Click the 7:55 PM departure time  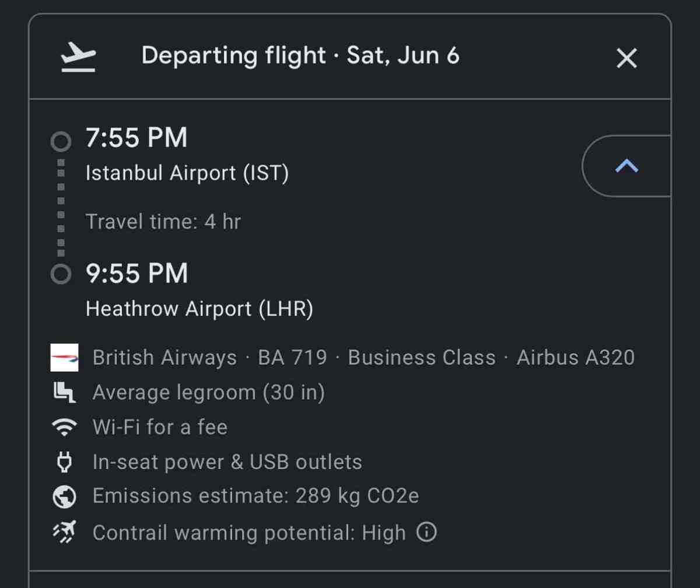pos(136,138)
